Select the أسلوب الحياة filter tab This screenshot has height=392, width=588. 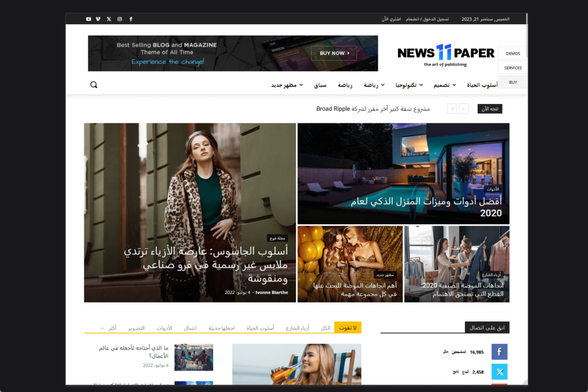pos(260,328)
